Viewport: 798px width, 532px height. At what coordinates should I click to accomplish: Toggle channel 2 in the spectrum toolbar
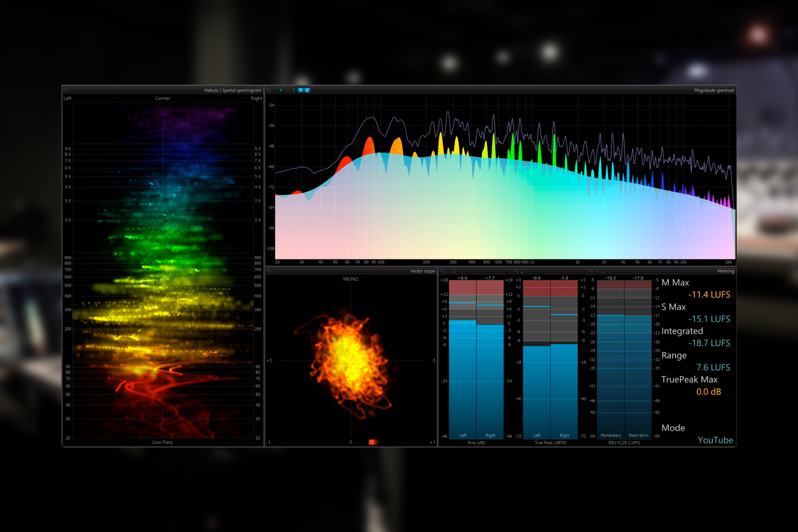pos(307,90)
